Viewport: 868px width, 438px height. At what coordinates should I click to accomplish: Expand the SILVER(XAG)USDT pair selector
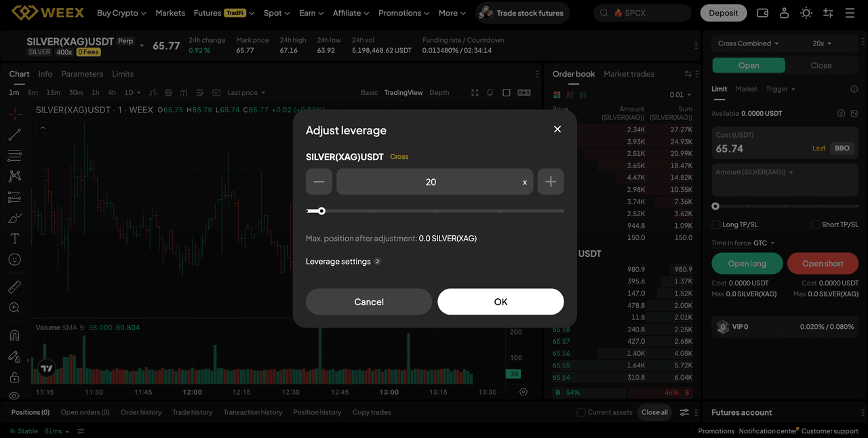[x=142, y=46]
